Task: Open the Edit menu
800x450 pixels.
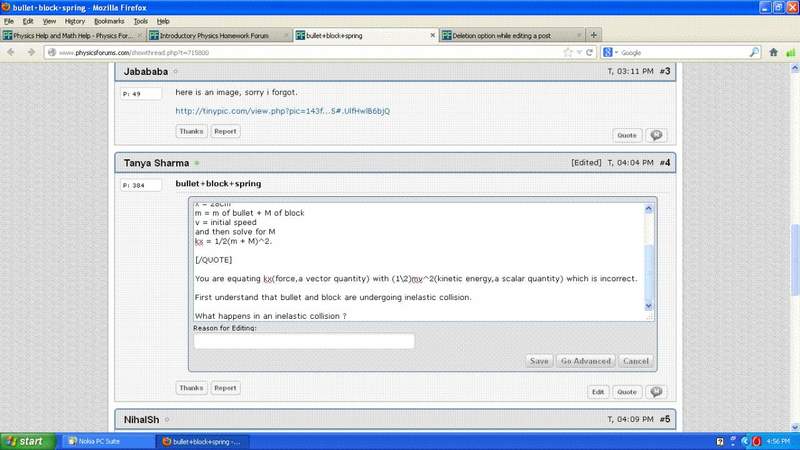Action: click(x=28, y=21)
